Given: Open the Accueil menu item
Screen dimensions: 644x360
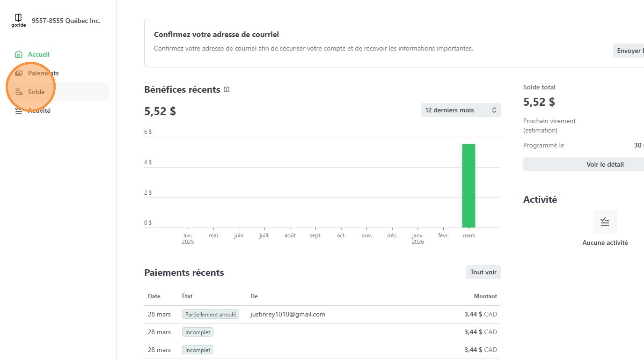Looking at the screenshot, I should point(38,54).
